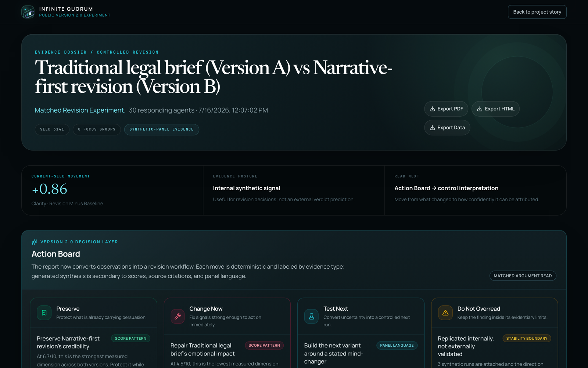The width and height of the screenshot is (588, 368).
Task: Export the dossier as HTML
Action: 495,109
